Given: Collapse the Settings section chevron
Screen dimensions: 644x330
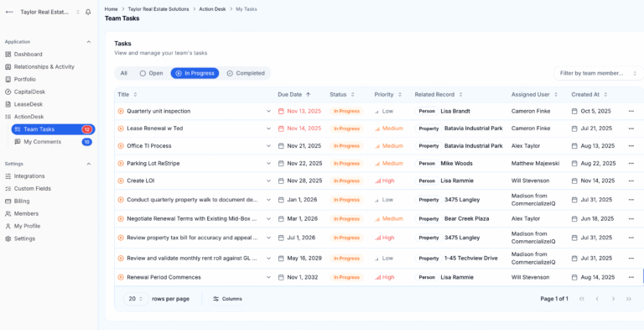Looking at the screenshot, I should click(x=89, y=164).
